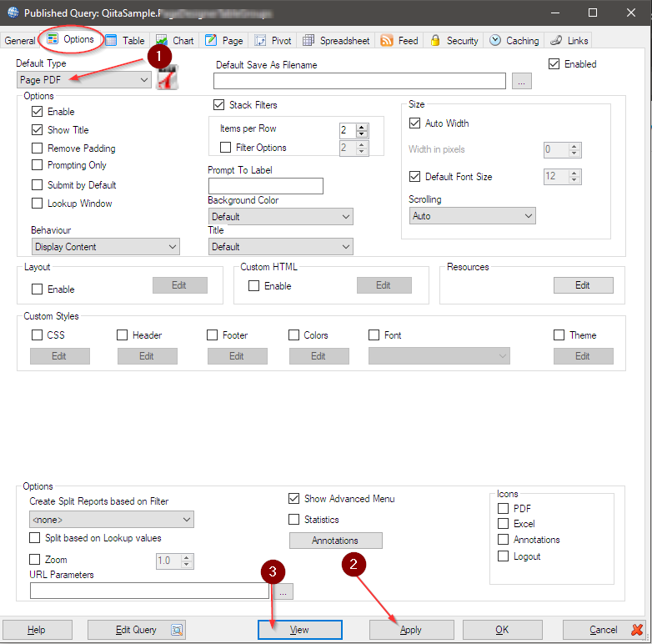Uncheck Show Title option
The image size is (652, 644).
[x=37, y=130]
